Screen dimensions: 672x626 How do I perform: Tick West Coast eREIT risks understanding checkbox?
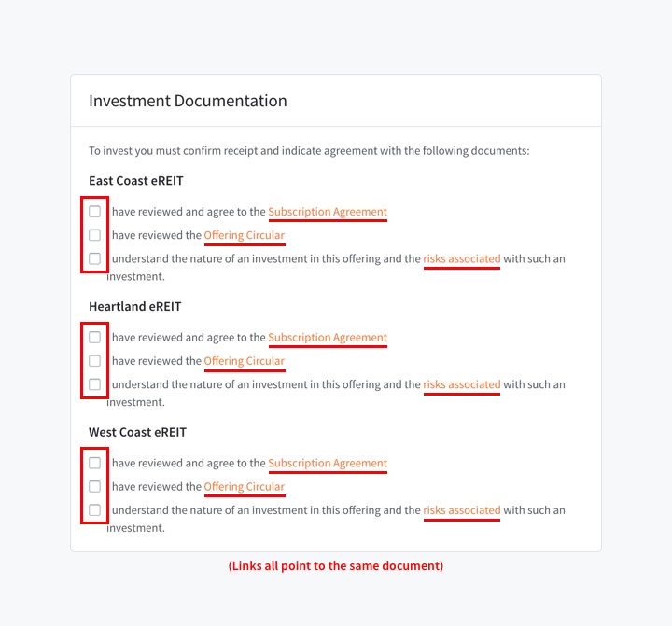click(x=95, y=510)
